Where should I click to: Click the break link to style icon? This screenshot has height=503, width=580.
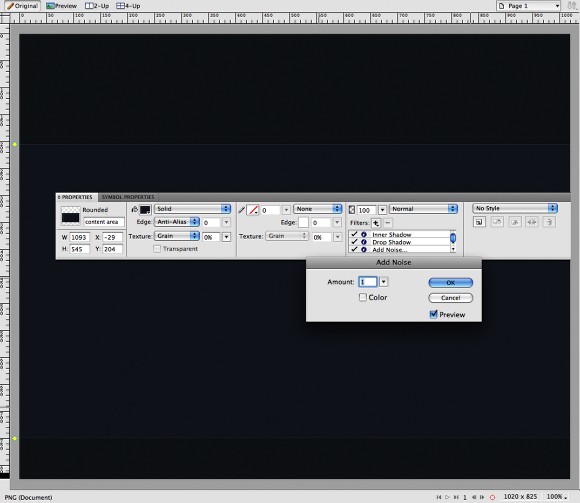[x=515, y=222]
